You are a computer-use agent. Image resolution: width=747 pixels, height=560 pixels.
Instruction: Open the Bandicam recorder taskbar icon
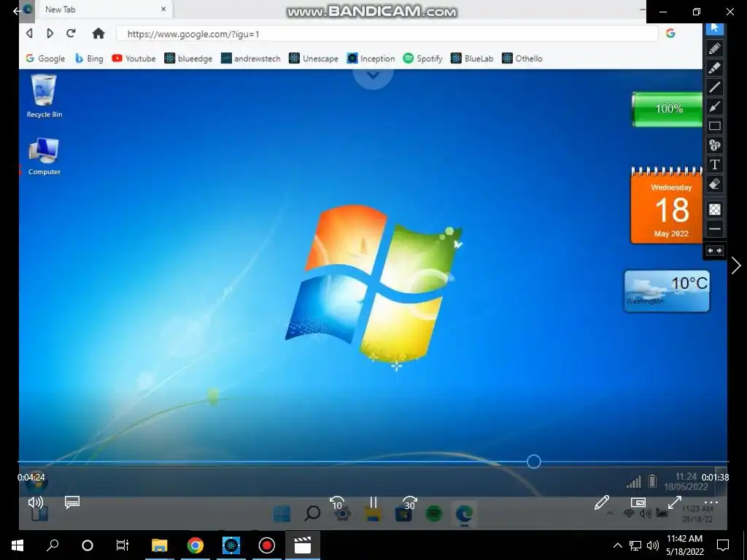click(x=266, y=545)
